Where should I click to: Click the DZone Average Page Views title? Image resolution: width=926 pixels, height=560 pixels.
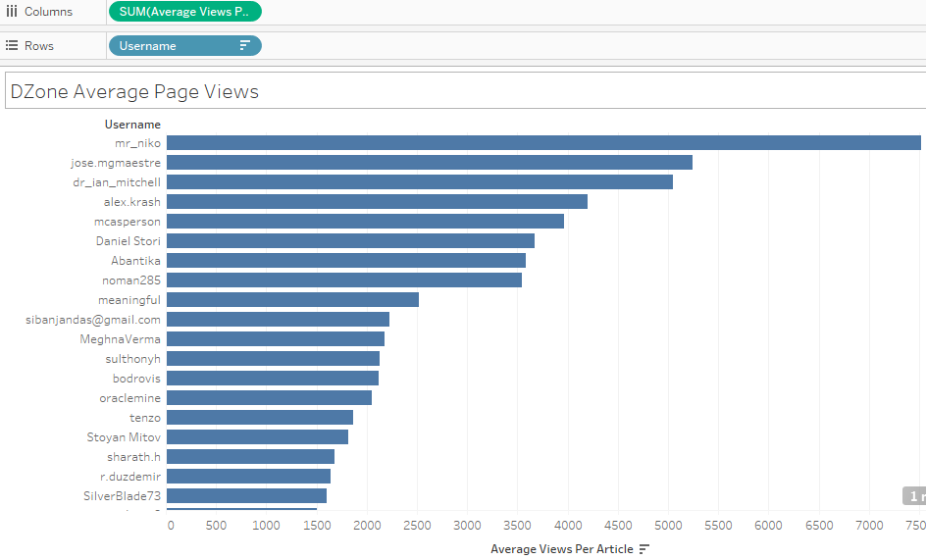point(134,91)
